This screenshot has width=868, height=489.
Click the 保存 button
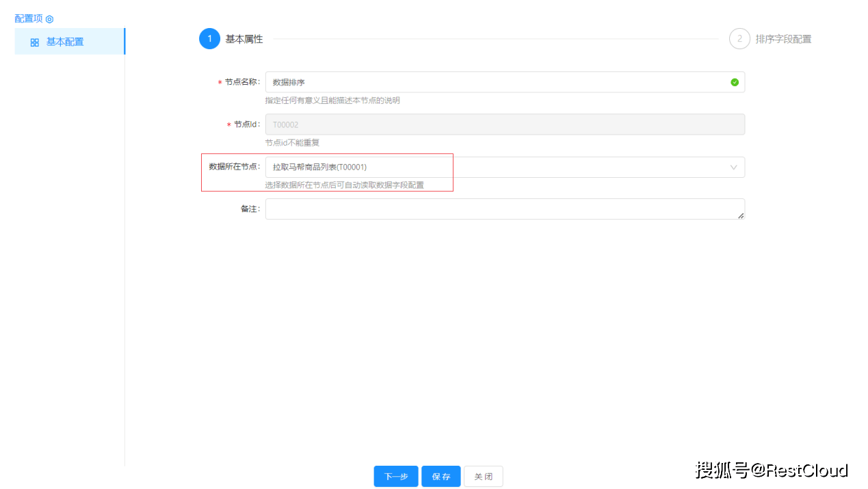(x=441, y=477)
